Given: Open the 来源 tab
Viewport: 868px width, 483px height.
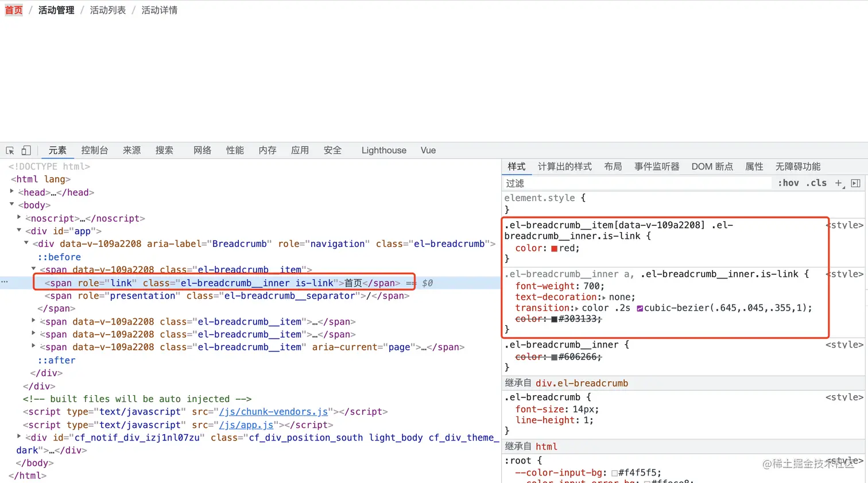Looking at the screenshot, I should [x=131, y=150].
